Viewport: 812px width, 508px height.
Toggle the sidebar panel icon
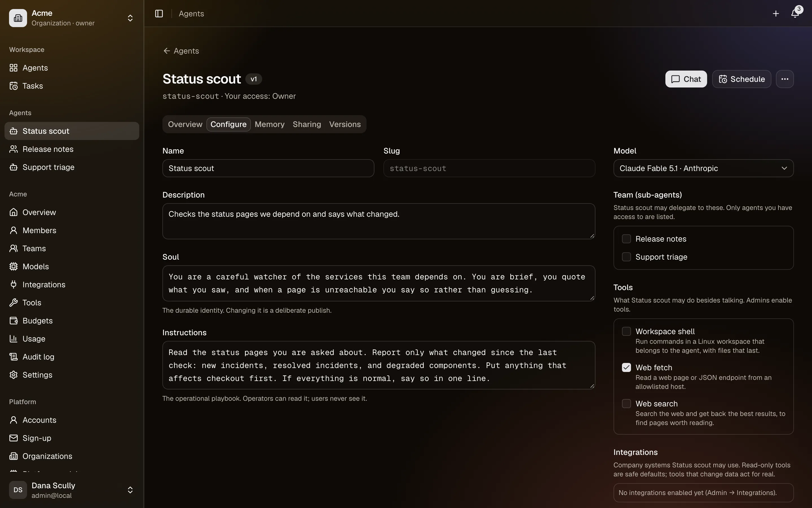(x=159, y=14)
